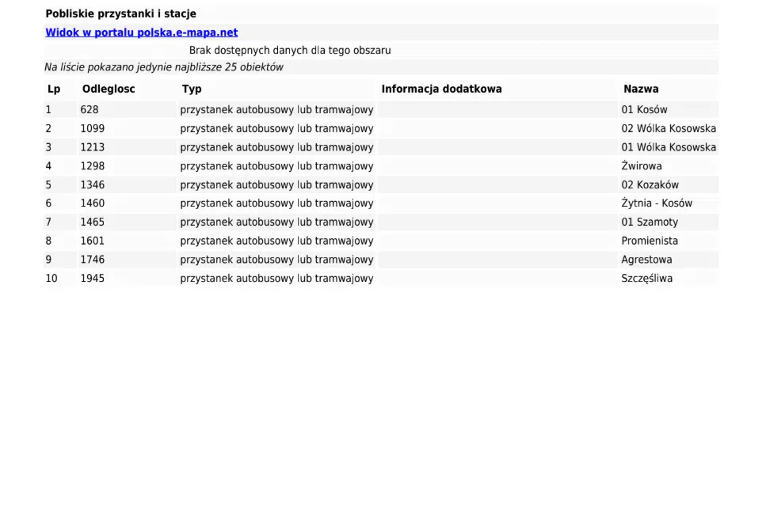Select the 02 Kozaków stop name
Viewport: 770px width, 532px height.
pyautogui.click(x=650, y=184)
